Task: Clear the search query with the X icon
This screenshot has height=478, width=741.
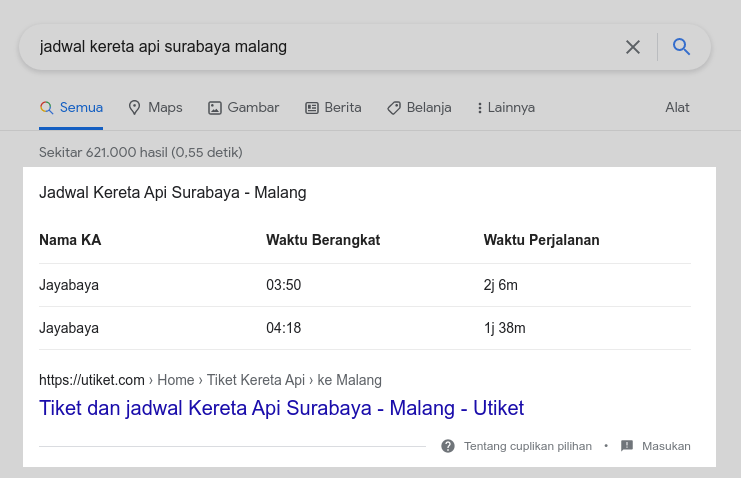Action: tap(632, 47)
